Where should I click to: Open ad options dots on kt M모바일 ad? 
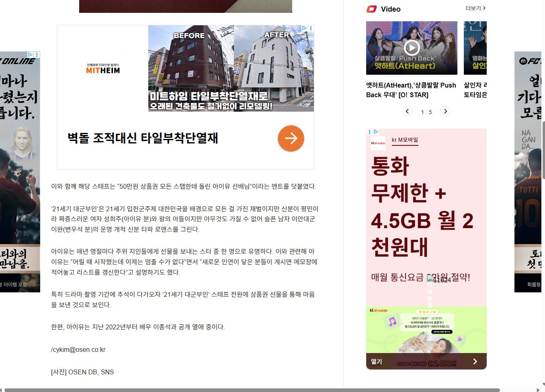tap(369, 132)
